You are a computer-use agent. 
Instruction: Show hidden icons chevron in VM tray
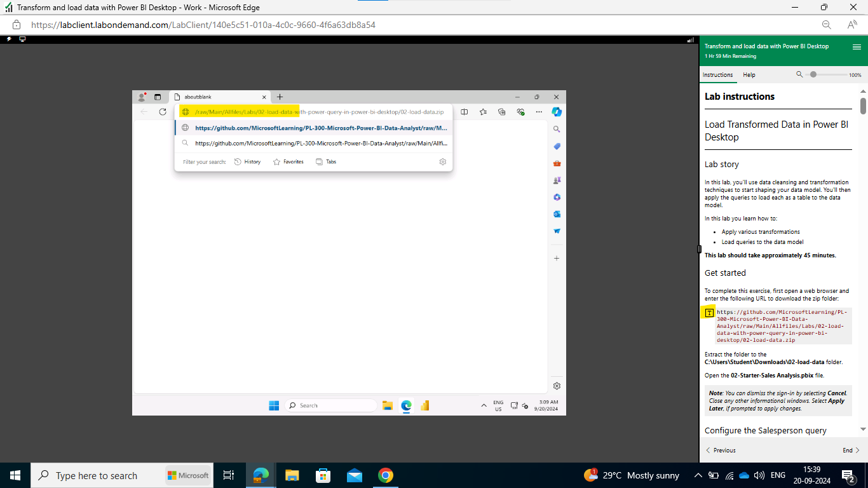click(x=484, y=405)
